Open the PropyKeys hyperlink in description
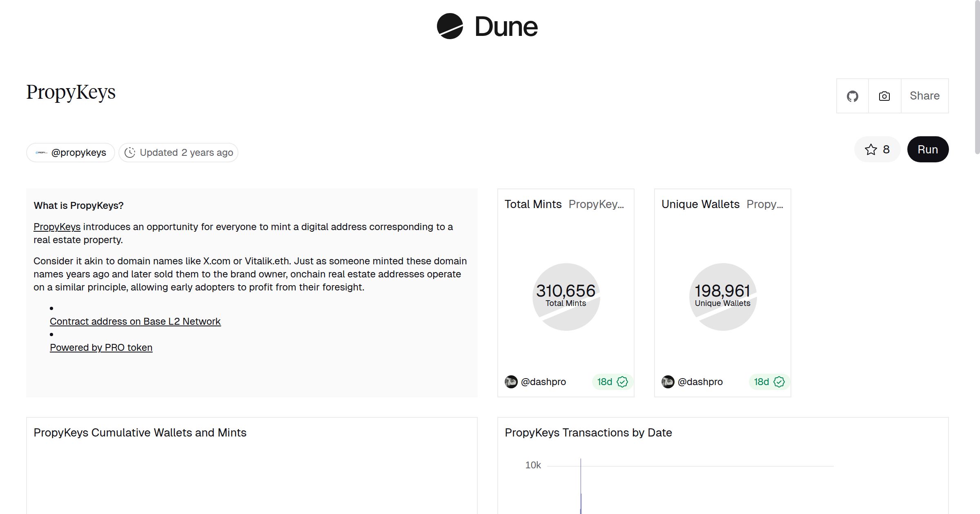The height and width of the screenshot is (514, 980). [57, 227]
